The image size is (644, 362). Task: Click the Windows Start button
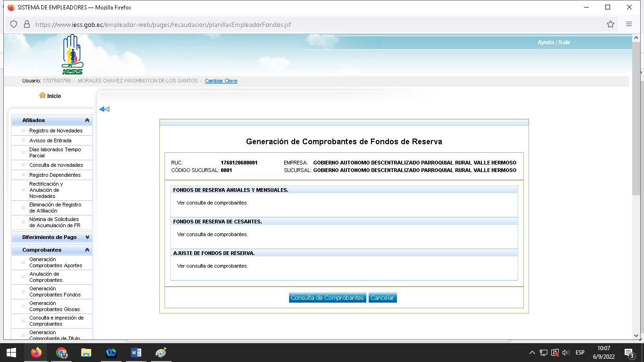point(11,353)
